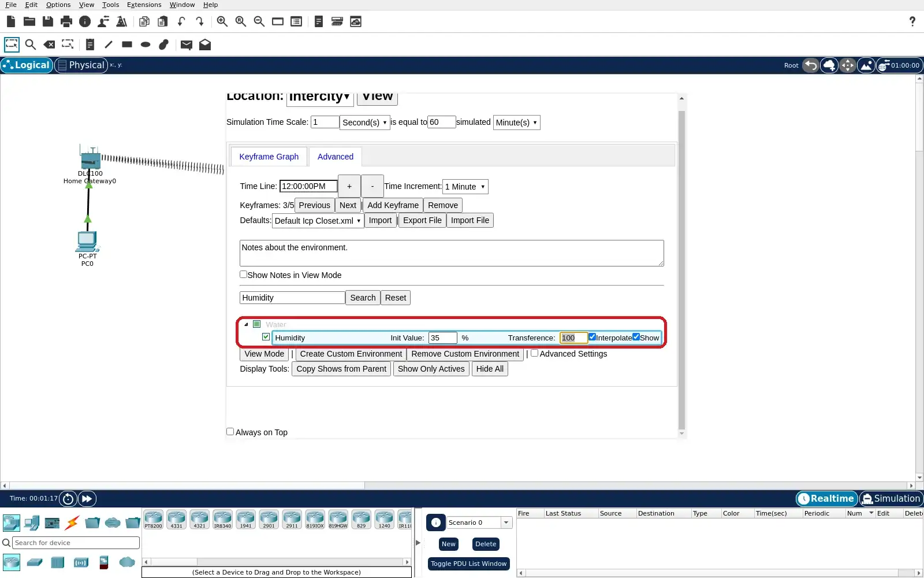Click the Add Keyframe button

[x=393, y=205]
